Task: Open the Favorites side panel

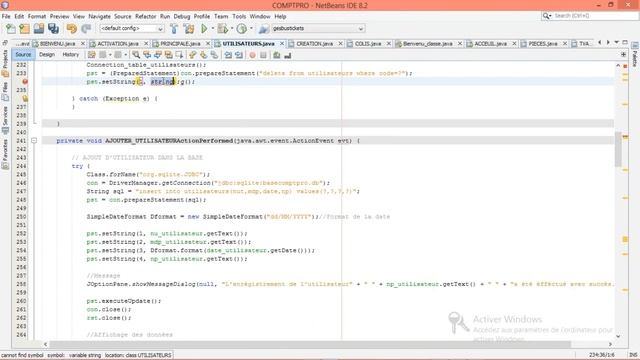Action: click(5, 154)
